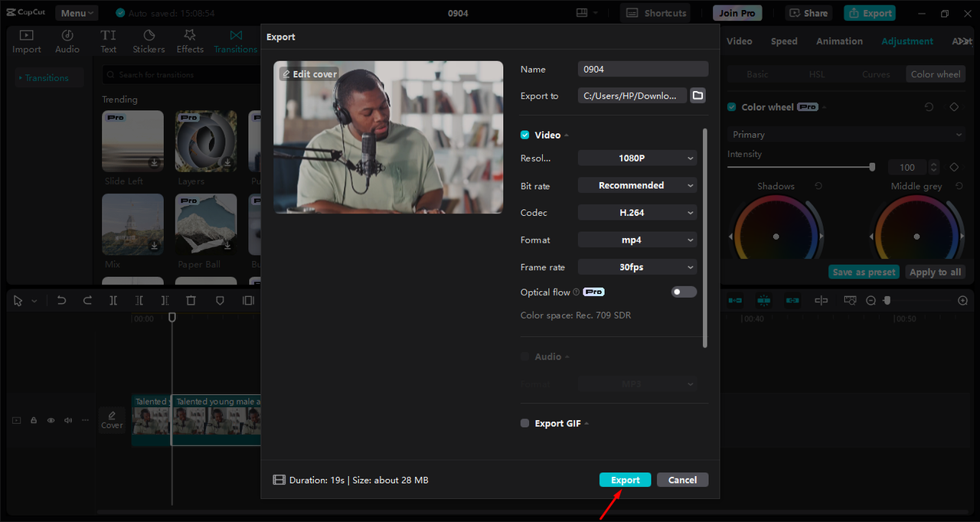
Task: Switch to the Animation tab
Action: pos(839,41)
